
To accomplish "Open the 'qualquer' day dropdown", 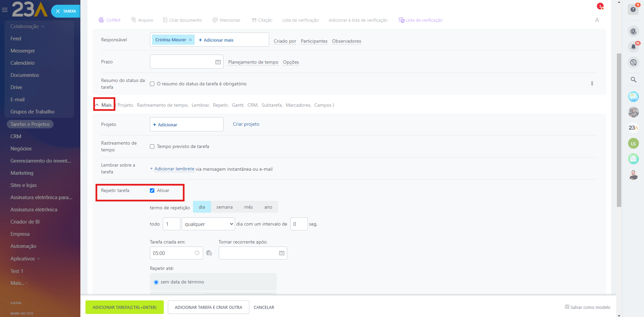I will (208, 224).
